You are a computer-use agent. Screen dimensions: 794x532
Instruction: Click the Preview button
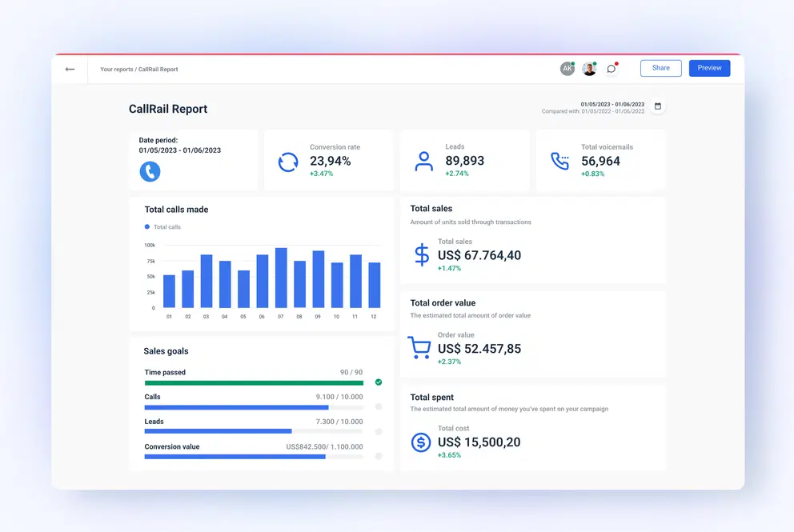(x=709, y=69)
